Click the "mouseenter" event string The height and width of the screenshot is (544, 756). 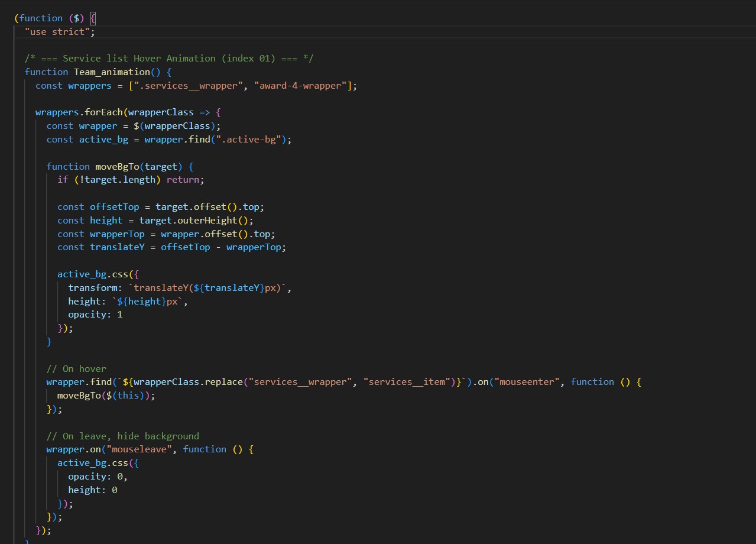tap(527, 382)
